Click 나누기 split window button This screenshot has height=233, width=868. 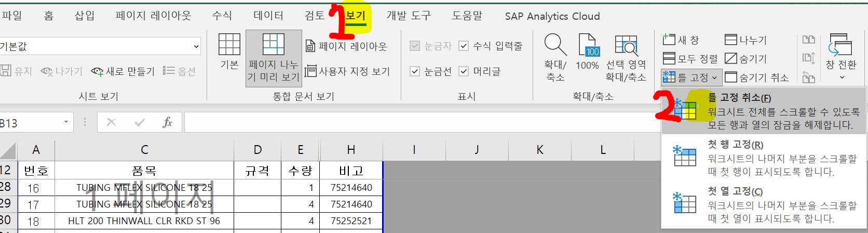pos(746,40)
